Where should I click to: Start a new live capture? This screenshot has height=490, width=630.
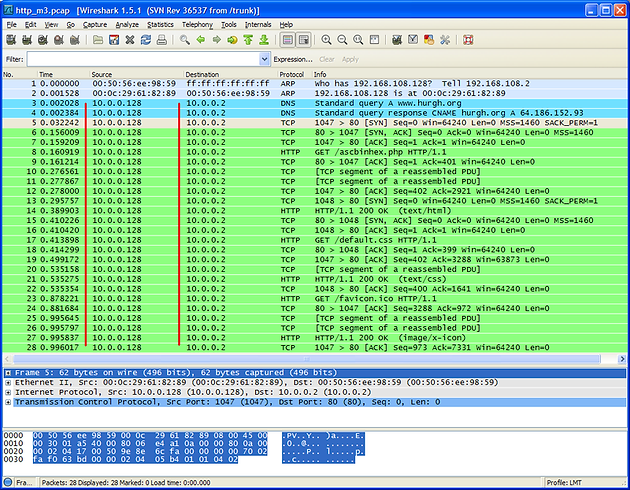pos(43,40)
